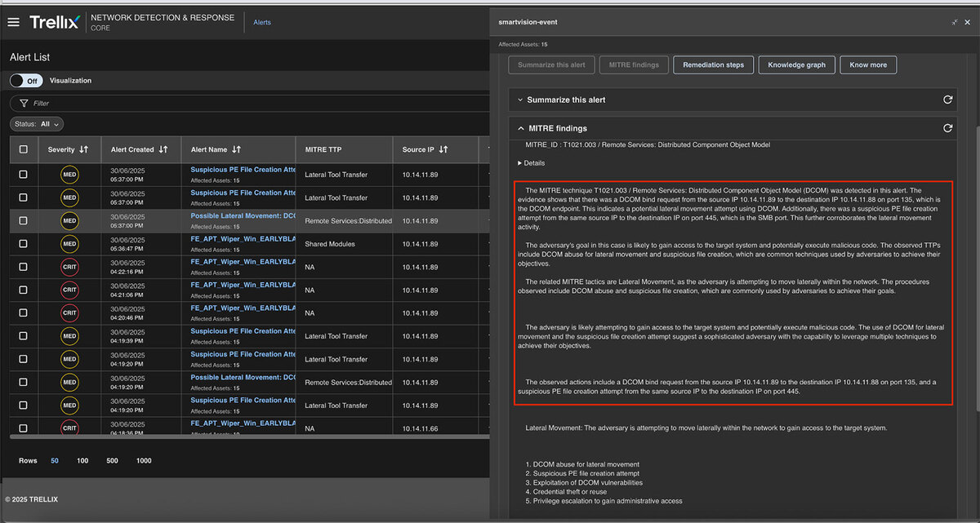The image size is (980, 523).
Task: Check the 04:19:20 PM Possible Lateral Movement row
Action: pyautogui.click(x=23, y=382)
